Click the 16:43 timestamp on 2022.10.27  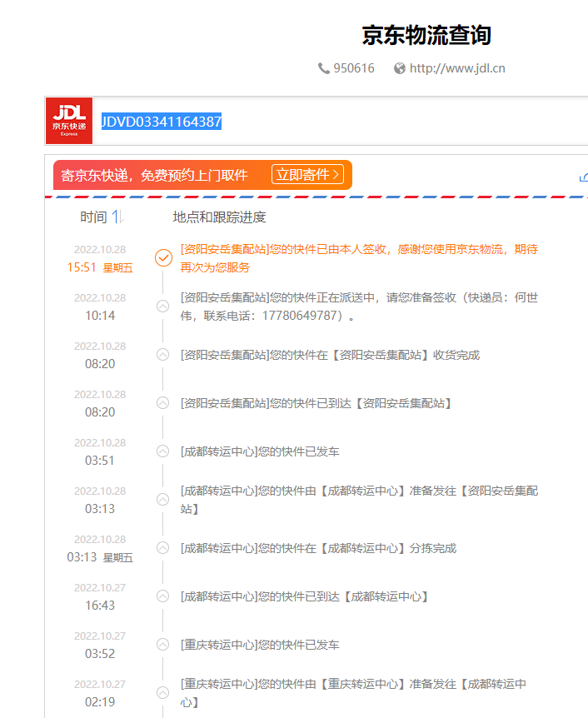point(100,606)
